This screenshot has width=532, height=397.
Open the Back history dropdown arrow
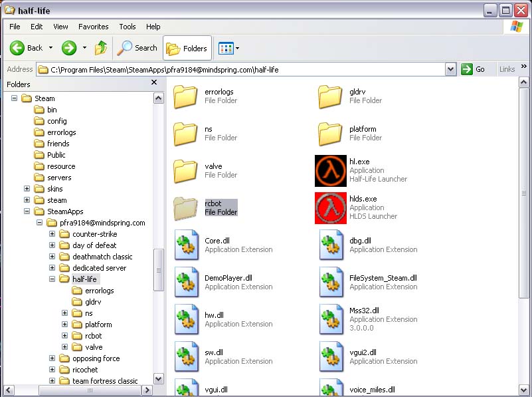pyautogui.click(x=50, y=48)
